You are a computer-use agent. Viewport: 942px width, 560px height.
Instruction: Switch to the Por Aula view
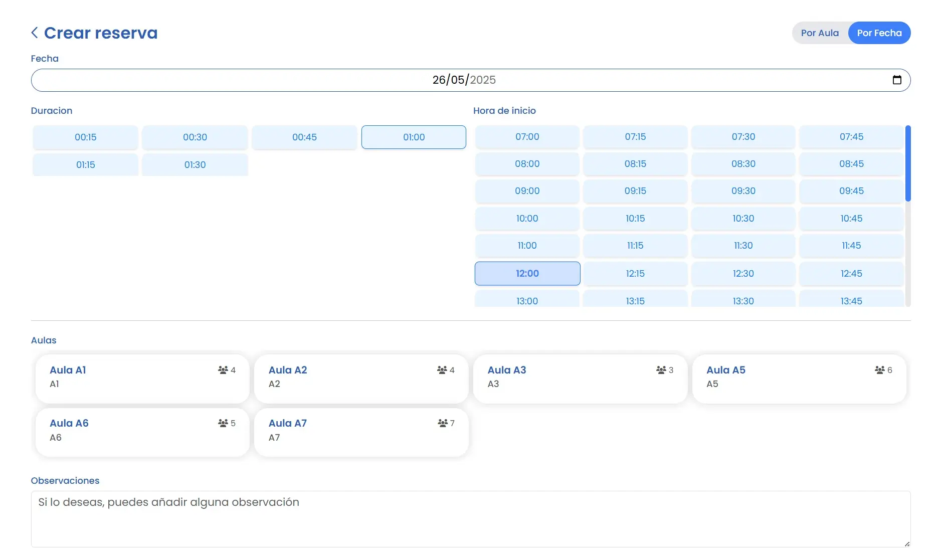coord(820,33)
